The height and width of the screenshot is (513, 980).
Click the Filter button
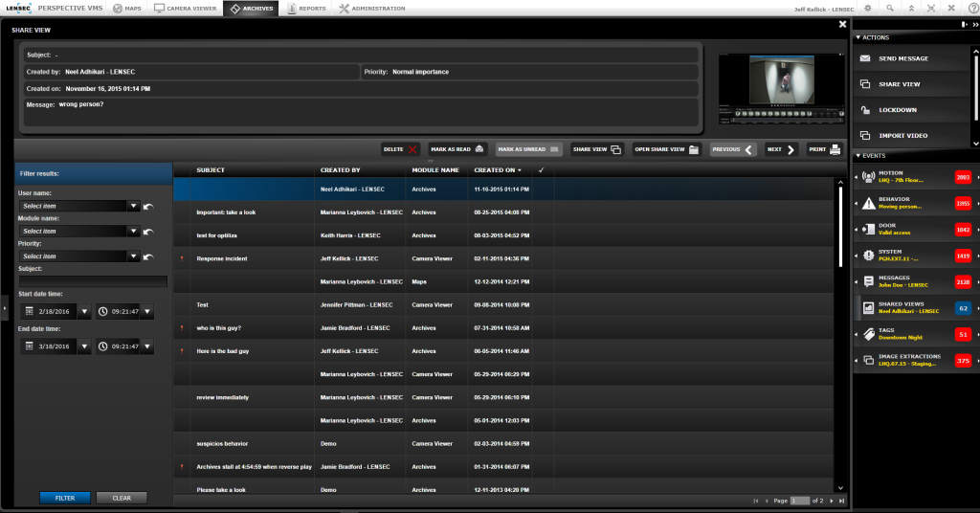pos(65,498)
